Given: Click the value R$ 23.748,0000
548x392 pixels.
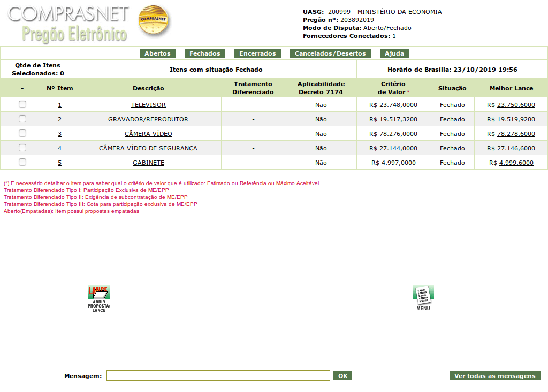Looking at the screenshot, I should tap(393, 105).
